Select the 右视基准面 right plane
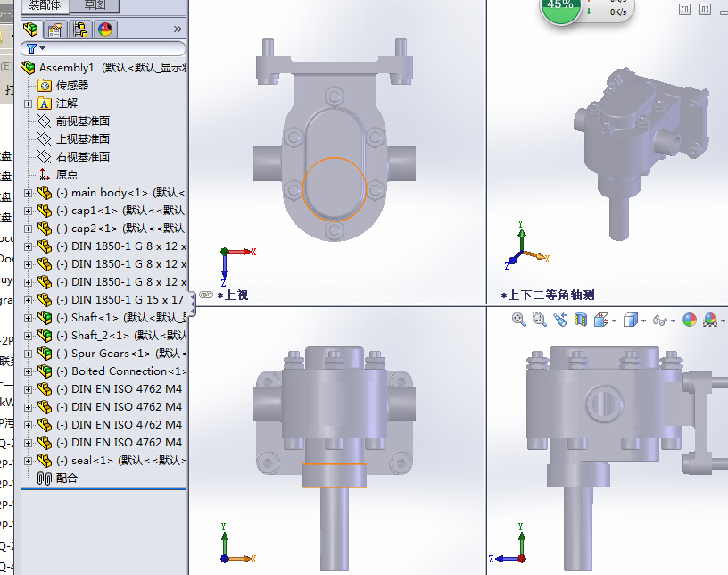Image resolution: width=728 pixels, height=575 pixels. coord(83,156)
